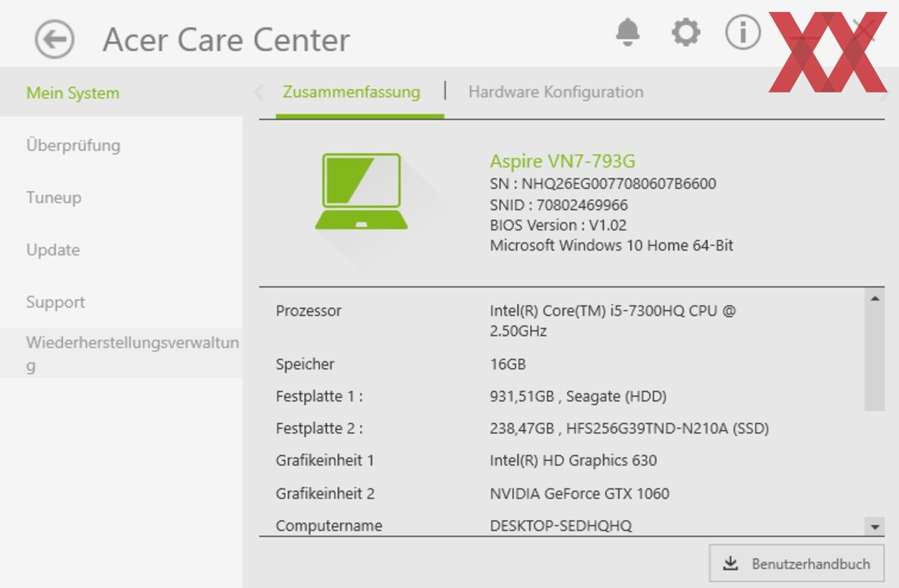
Task: Click the NVIDIA GeForce GTX 1060 value
Action: pos(580,494)
